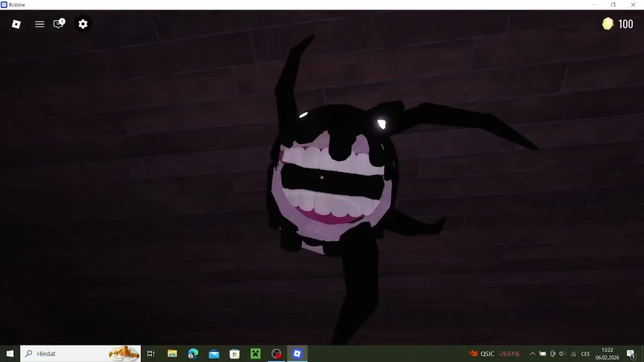Launch File Explorer from the taskbar
644x362 pixels.
[172, 353]
